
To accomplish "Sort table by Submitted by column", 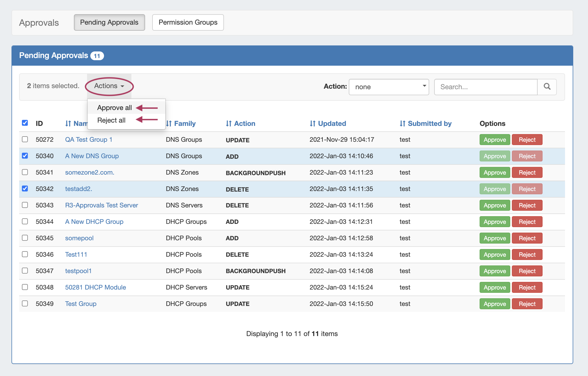I will [x=429, y=123].
